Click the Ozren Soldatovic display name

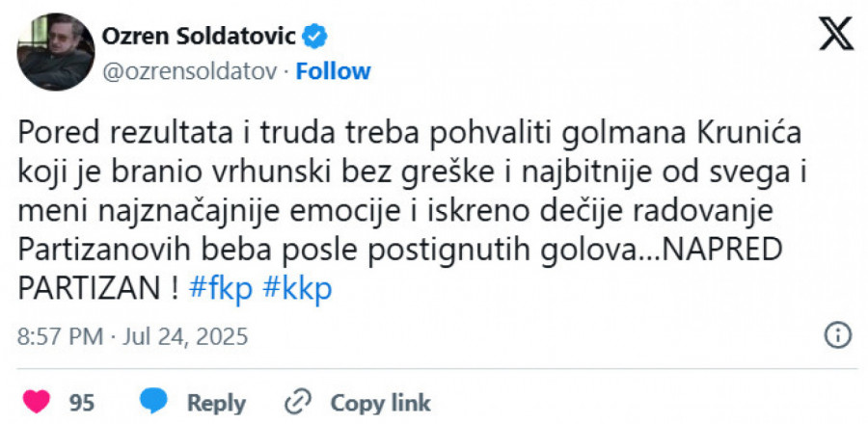(201, 38)
